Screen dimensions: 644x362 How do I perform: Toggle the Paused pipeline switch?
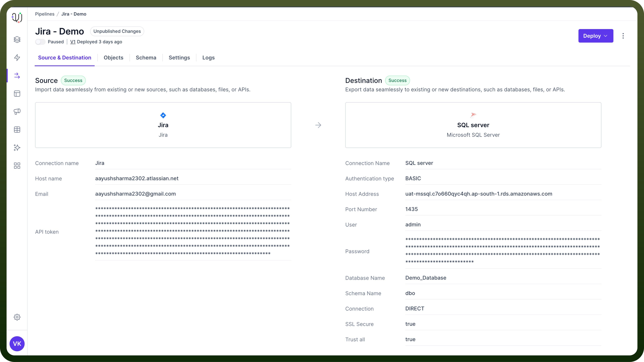[40, 42]
